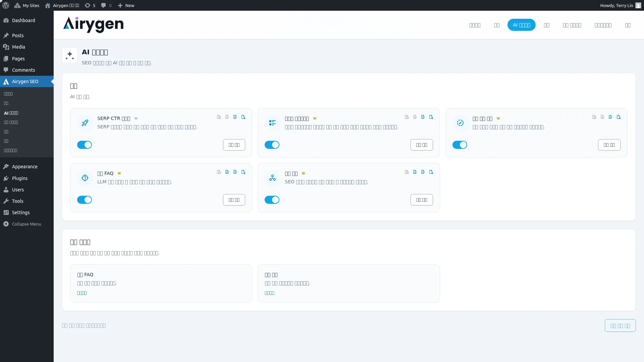The width and height of the screenshot is (644, 362).
Task: Click the gold crown beside FAQ title
Action: [x=119, y=173]
